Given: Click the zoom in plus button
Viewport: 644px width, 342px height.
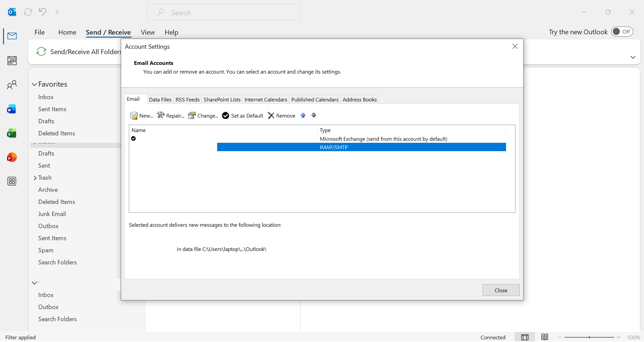Looking at the screenshot, I should click(x=619, y=337).
